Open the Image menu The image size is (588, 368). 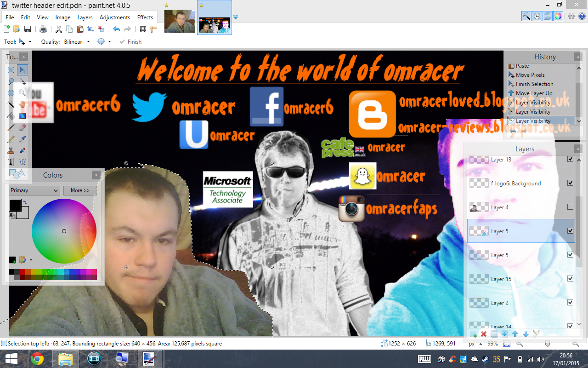[63, 17]
